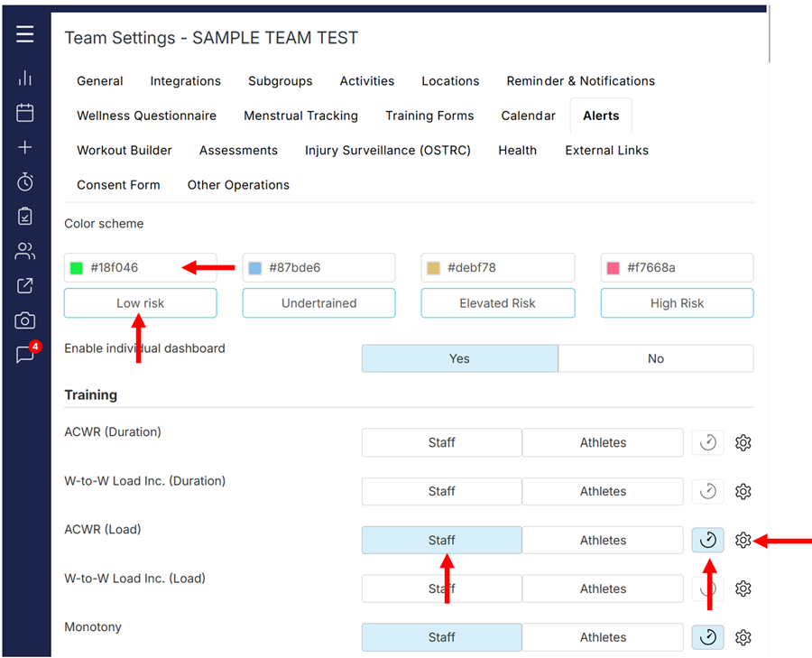Pick the blue #87bde6 color swatch
The width and height of the screenshot is (812, 658).
coord(254,268)
